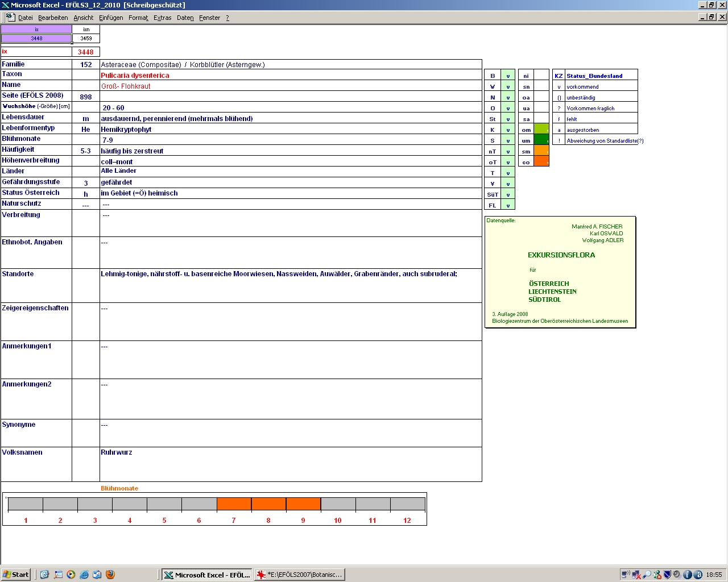Select the red ix value 3448 cell
The width and height of the screenshot is (728, 582).
click(86, 52)
